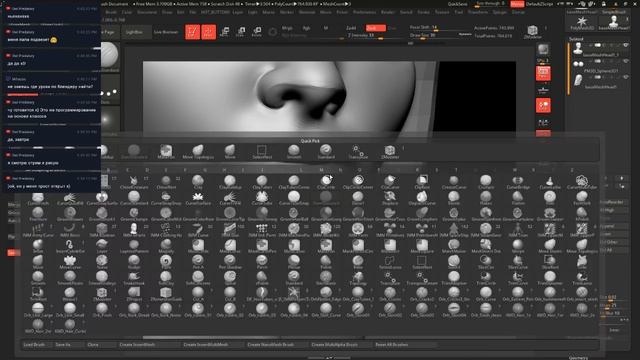Select the ClipCircle brush
The width and height of the screenshot is (640, 360).
pyautogui.click(x=326, y=182)
